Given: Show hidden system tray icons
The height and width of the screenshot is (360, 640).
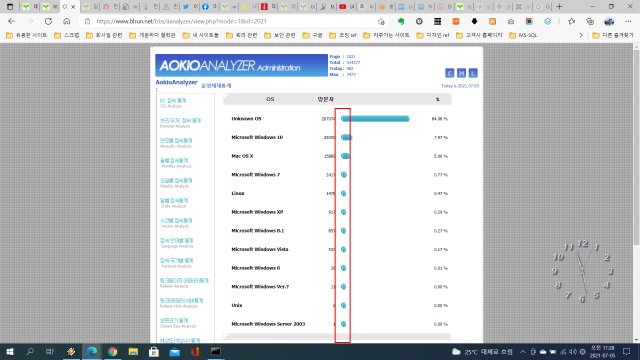Looking at the screenshot, I should (x=523, y=351).
